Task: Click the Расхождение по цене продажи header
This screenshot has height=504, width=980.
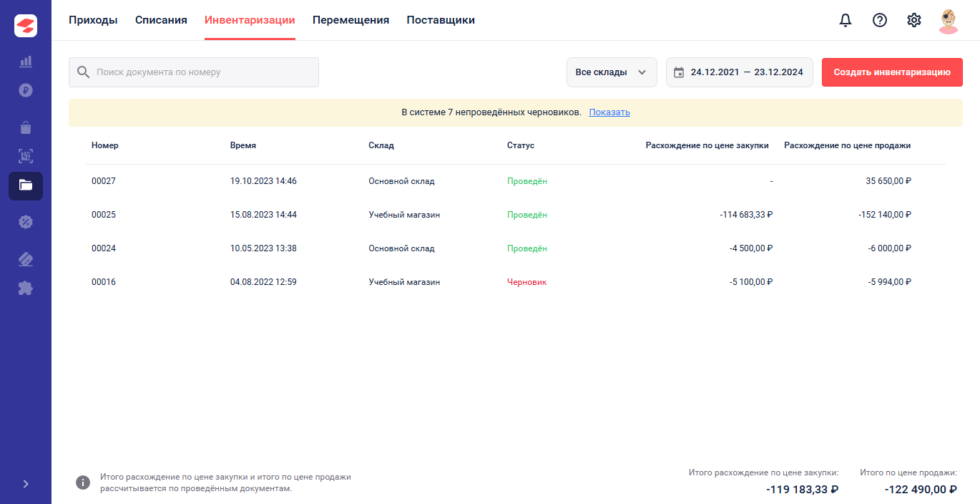Action: coord(847,145)
